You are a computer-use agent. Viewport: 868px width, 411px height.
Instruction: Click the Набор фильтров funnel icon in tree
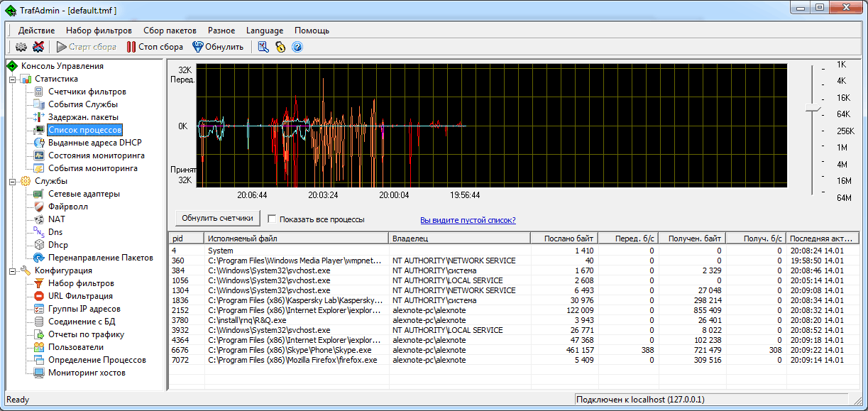(x=39, y=283)
